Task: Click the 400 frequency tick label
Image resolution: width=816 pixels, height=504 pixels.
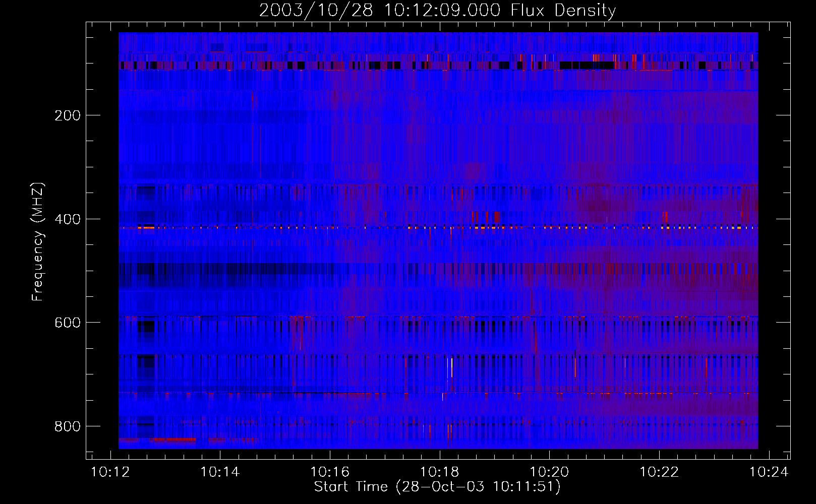Action: click(x=68, y=219)
